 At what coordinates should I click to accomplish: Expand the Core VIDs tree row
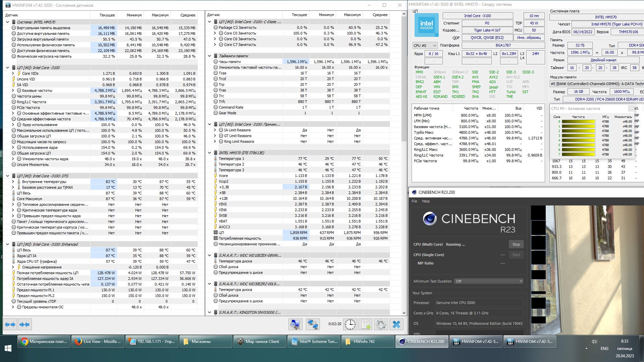(x=13, y=73)
